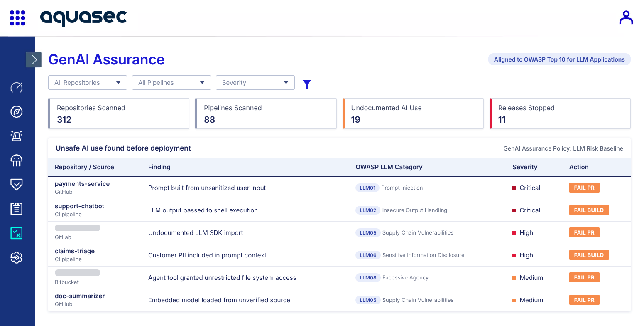Select the support-chatbot repository name
The height and width of the screenshot is (326, 644).
(x=80, y=206)
